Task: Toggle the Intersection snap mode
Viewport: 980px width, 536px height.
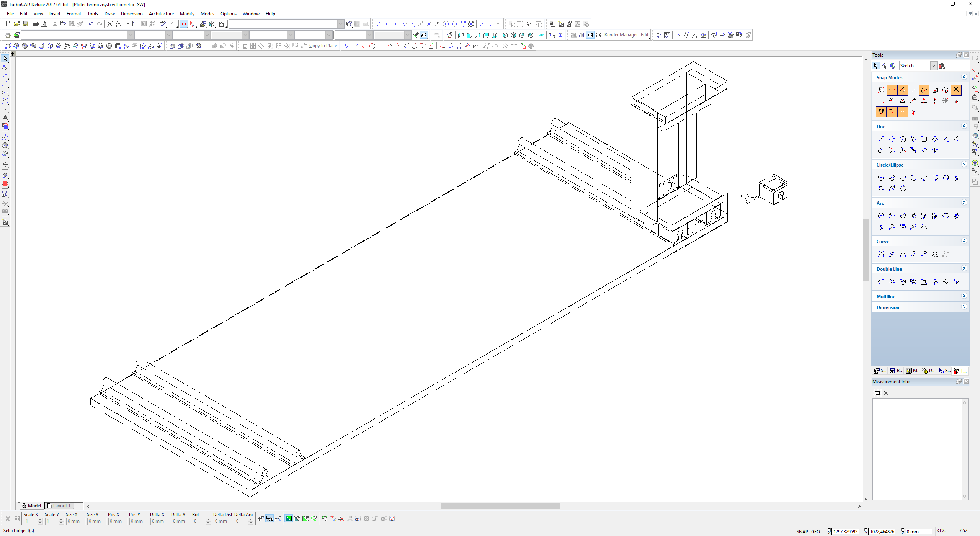Action: pos(956,90)
